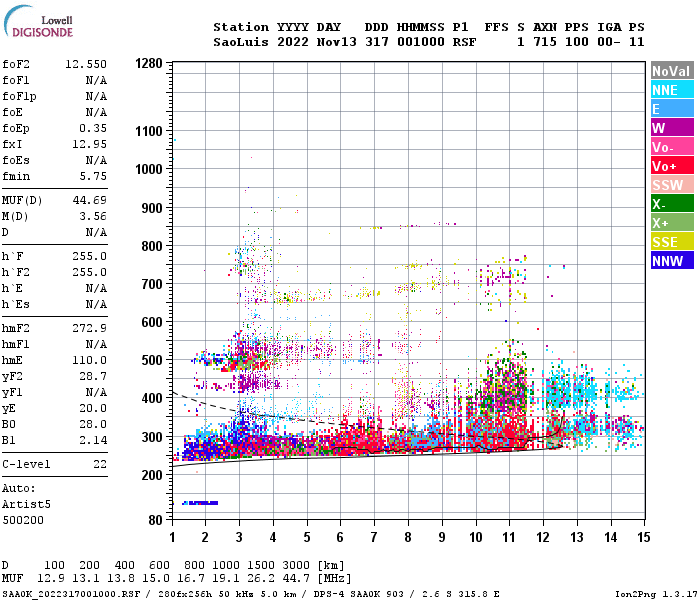700x600 pixels.
Task: Click the 15 MHz x-axis tick label
Action: (643, 537)
